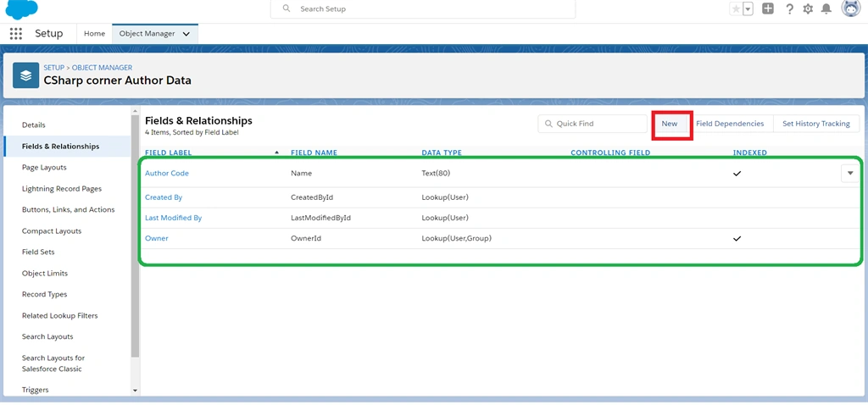Open Record Types in the sidebar
The height and width of the screenshot is (405, 868).
[44, 294]
